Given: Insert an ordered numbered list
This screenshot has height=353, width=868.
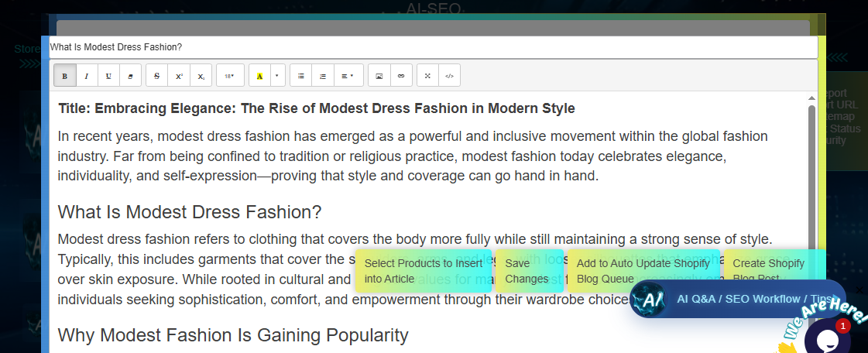Looking at the screenshot, I should 323,76.
